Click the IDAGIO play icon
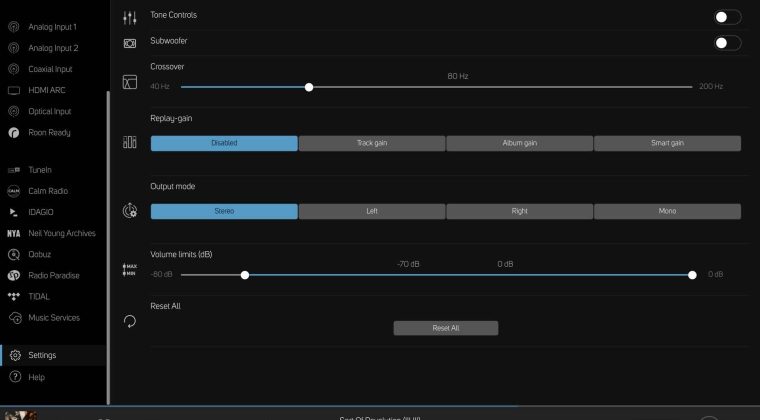The height and width of the screenshot is (420, 760). 14,212
